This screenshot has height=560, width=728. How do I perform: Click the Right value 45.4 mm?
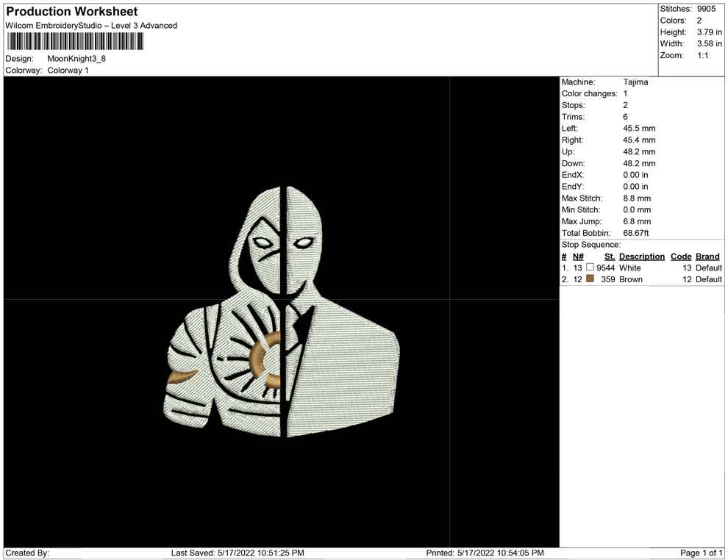pos(639,140)
